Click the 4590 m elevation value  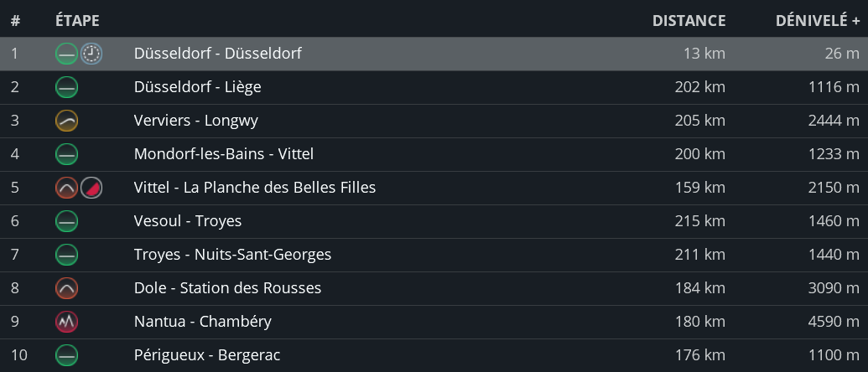click(x=835, y=322)
